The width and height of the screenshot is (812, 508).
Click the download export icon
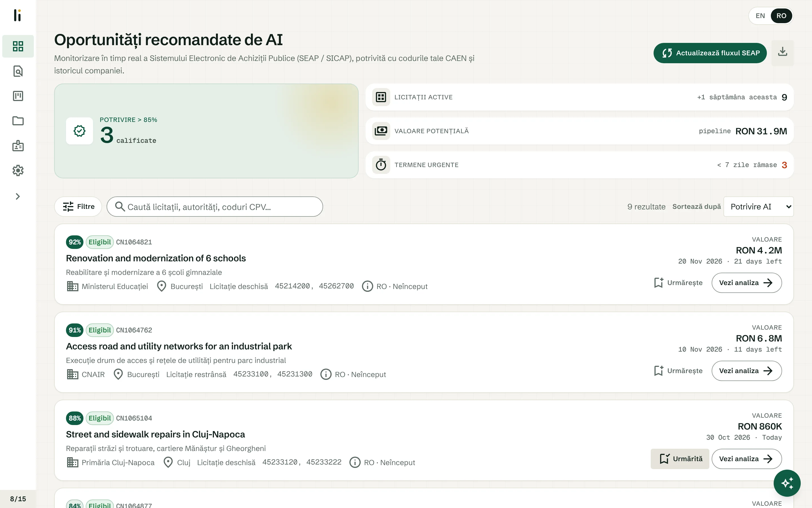click(782, 53)
